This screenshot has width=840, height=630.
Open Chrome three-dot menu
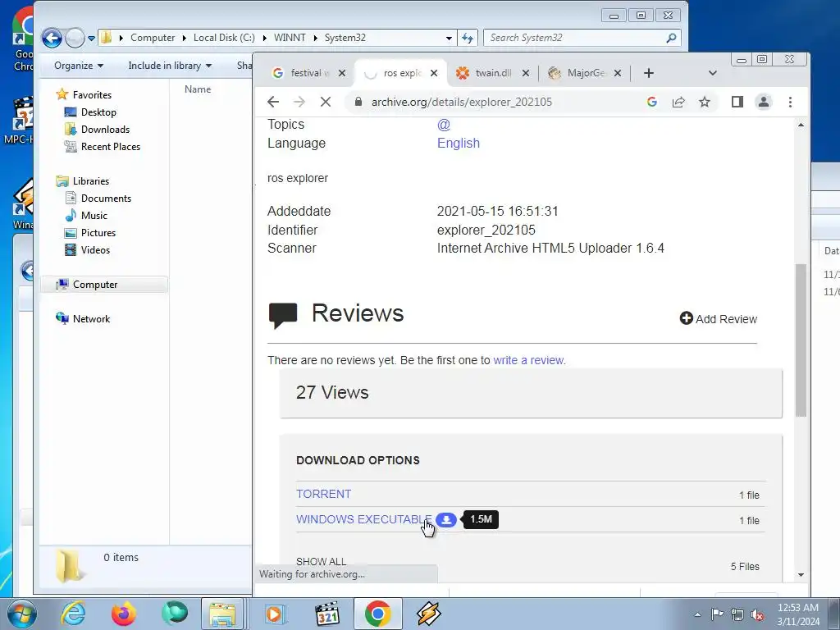pos(790,102)
